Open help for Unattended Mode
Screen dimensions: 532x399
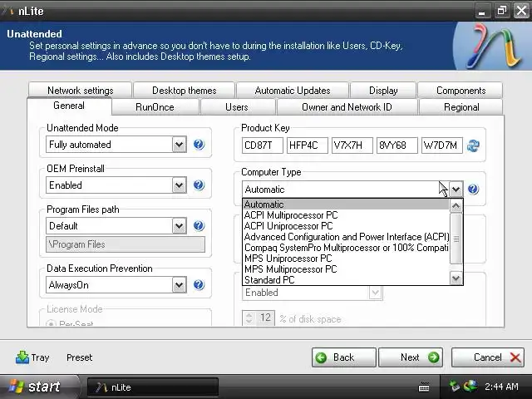(x=199, y=145)
